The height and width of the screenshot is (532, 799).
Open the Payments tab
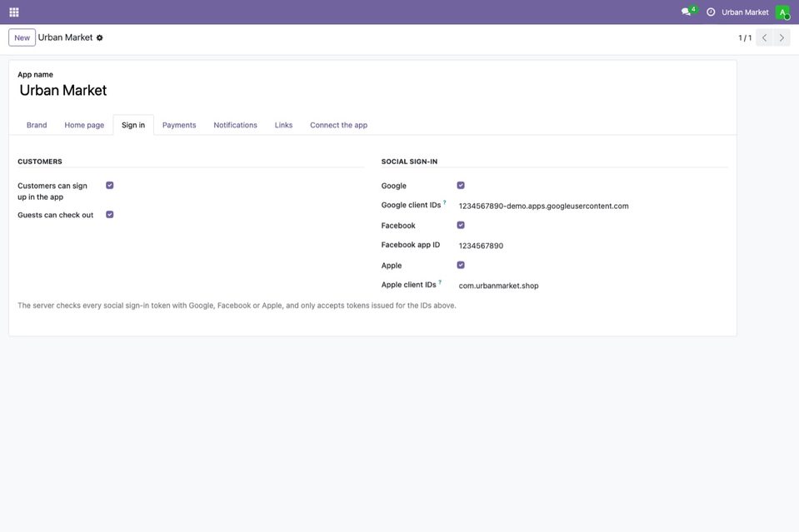[x=179, y=125]
